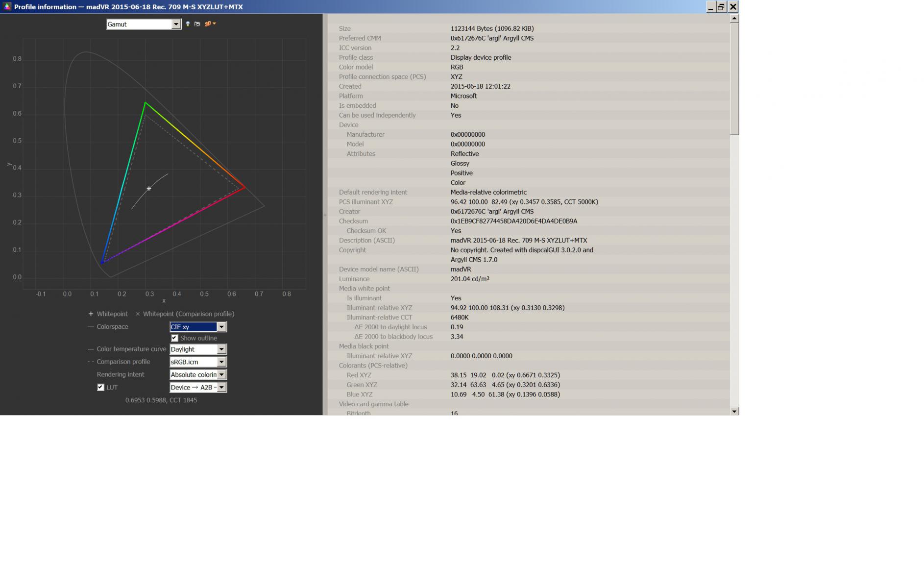
Task: Click the camera icon to save the plot
Action: [x=197, y=24]
